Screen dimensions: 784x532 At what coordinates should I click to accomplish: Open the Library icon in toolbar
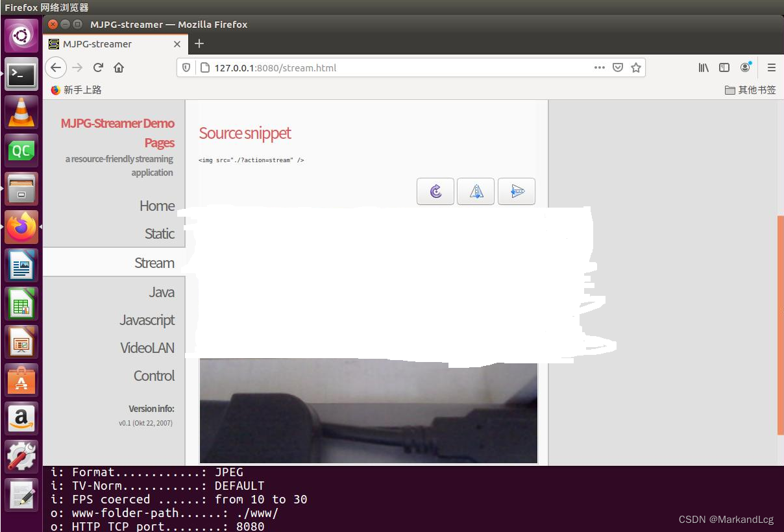pyautogui.click(x=704, y=67)
